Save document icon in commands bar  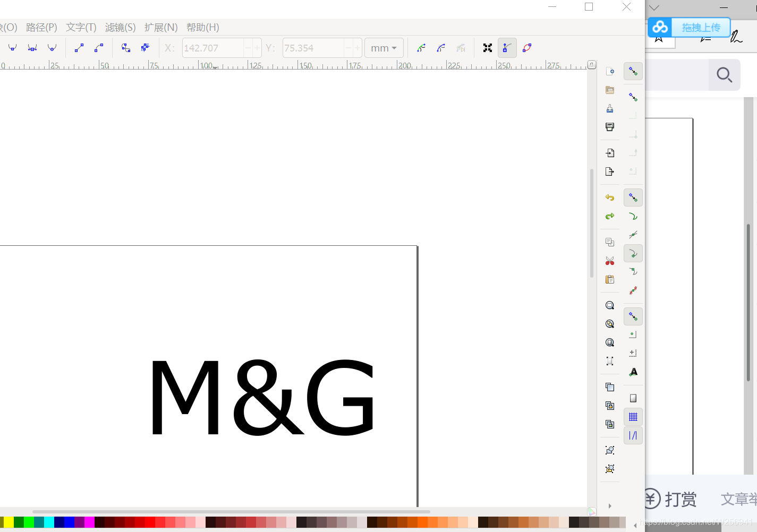click(x=610, y=108)
